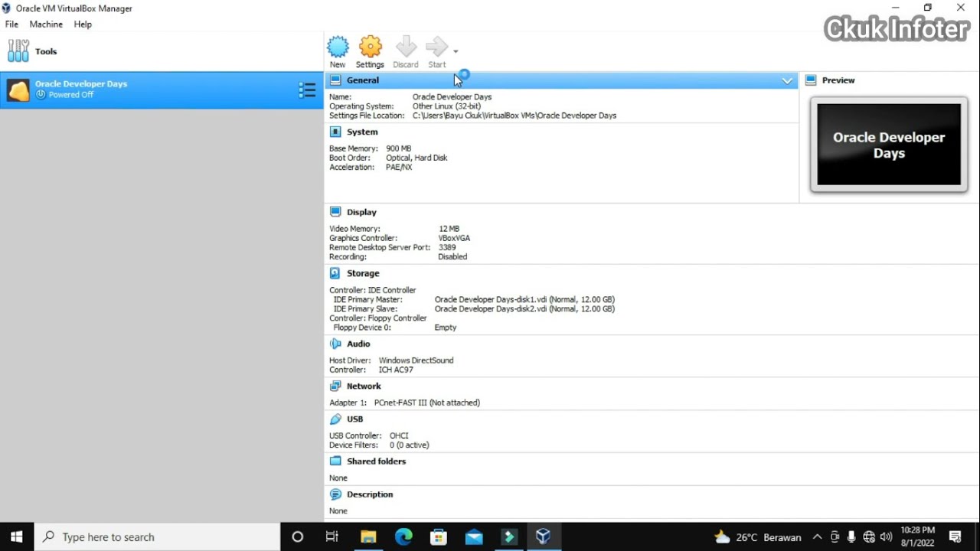
Task: Click the Audio section icon
Action: pyautogui.click(x=335, y=344)
